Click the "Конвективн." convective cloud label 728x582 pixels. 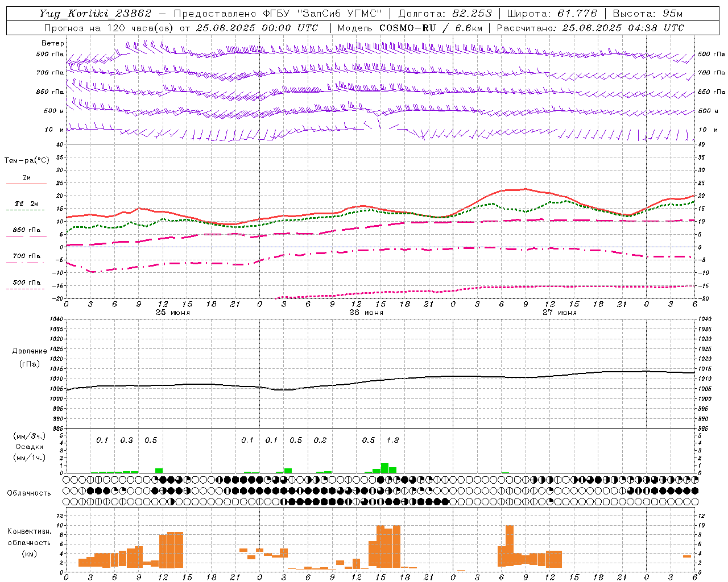[x=30, y=531]
